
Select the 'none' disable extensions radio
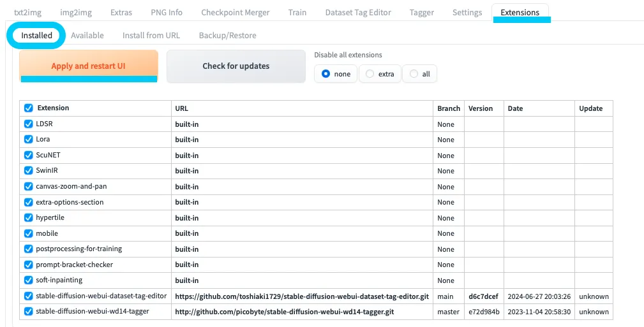coord(326,74)
